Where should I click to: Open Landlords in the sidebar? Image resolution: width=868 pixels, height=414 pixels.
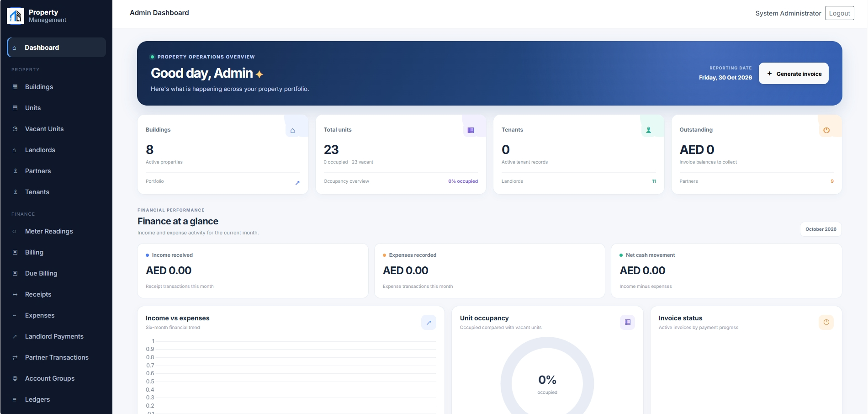(57, 150)
